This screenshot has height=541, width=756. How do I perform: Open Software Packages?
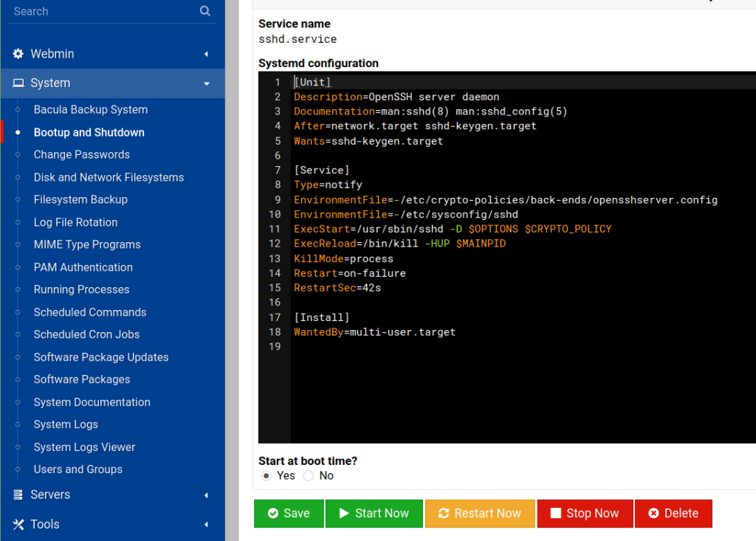click(x=81, y=379)
